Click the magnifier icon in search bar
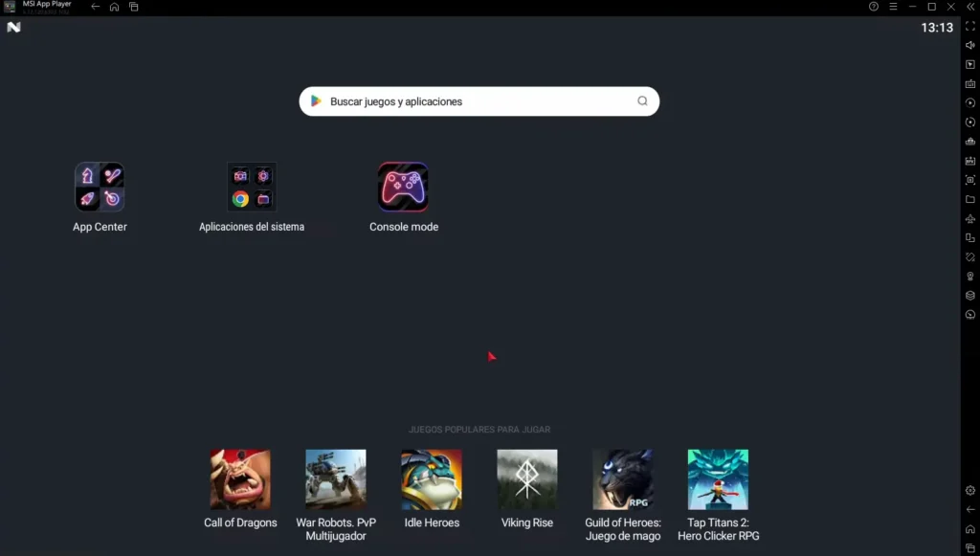 (642, 101)
